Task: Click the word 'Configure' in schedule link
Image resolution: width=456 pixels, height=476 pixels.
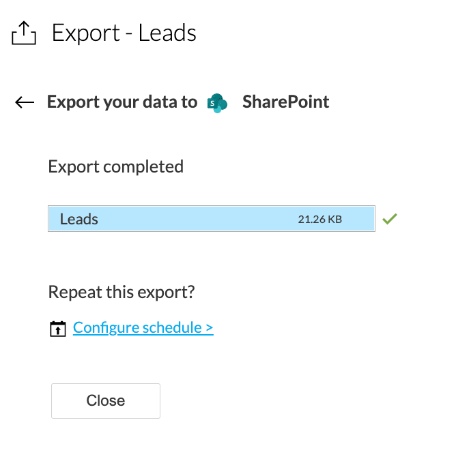Action: 105,327
